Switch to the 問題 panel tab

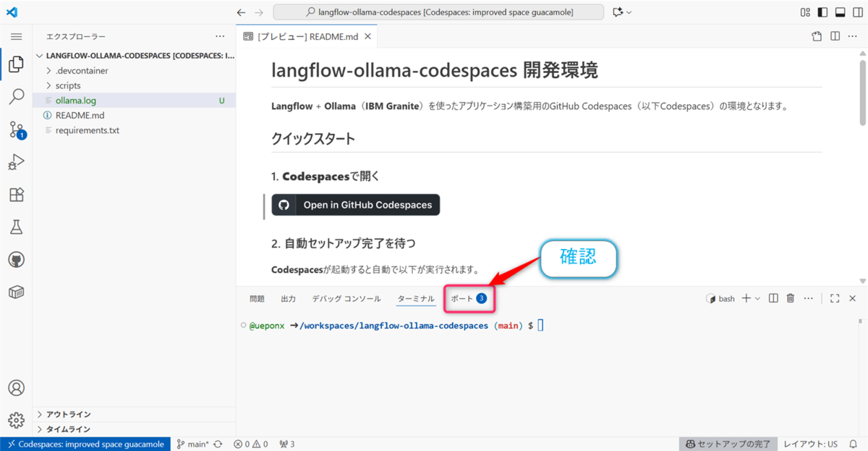tap(257, 298)
